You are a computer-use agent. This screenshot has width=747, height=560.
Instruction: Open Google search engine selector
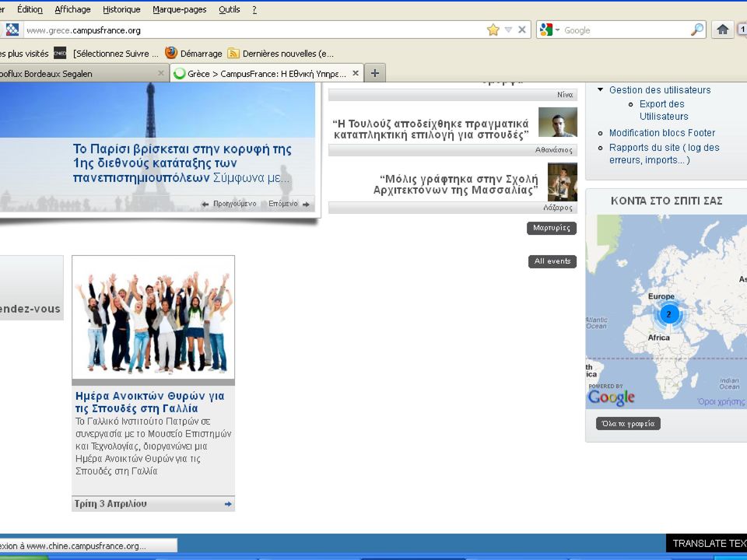[x=549, y=30]
